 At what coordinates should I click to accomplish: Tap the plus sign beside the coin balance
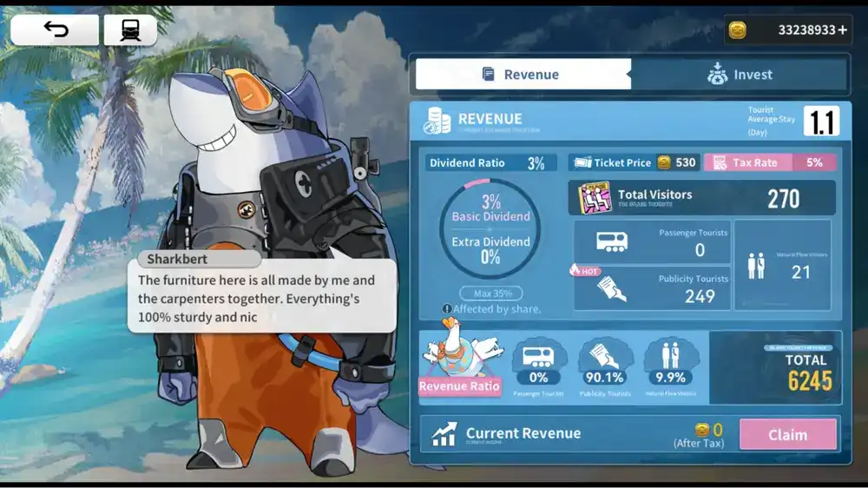[842, 30]
